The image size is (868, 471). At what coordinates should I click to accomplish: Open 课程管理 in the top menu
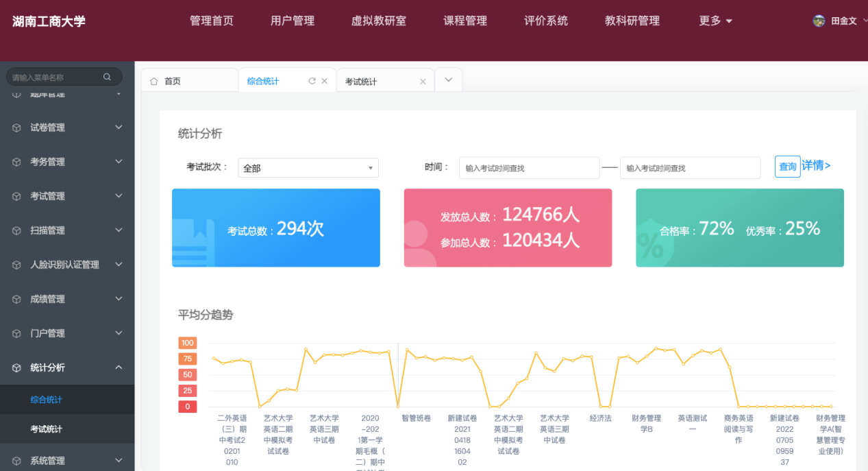(465, 21)
